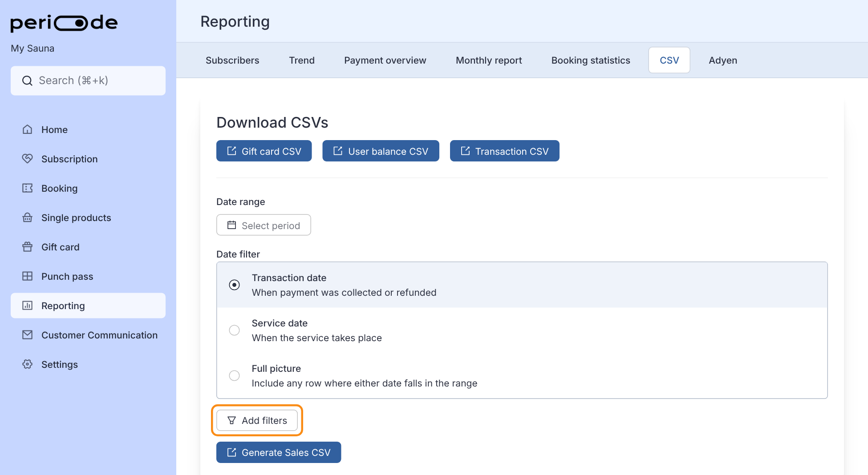
Task: Switch to the Subscribers tab
Action: (232, 60)
